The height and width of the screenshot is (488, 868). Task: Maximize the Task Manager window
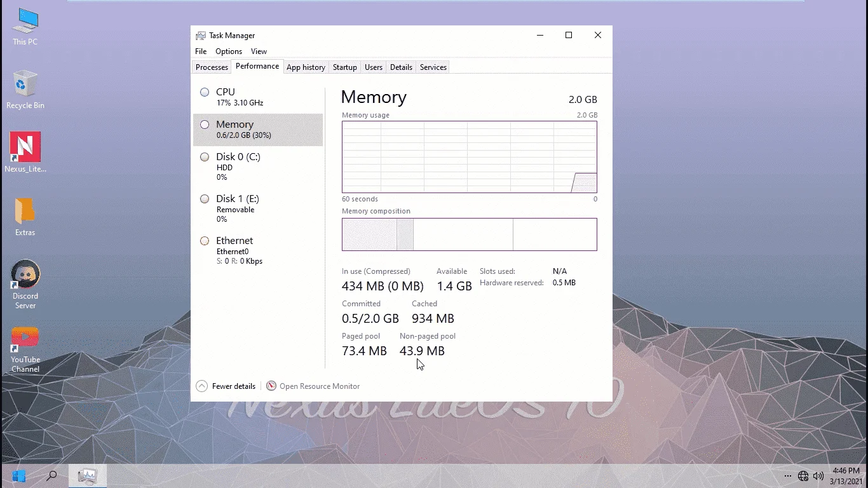(569, 36)
